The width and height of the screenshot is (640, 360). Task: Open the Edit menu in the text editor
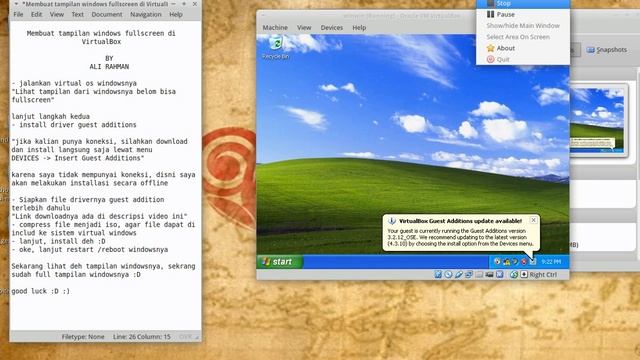click(36, 14)
